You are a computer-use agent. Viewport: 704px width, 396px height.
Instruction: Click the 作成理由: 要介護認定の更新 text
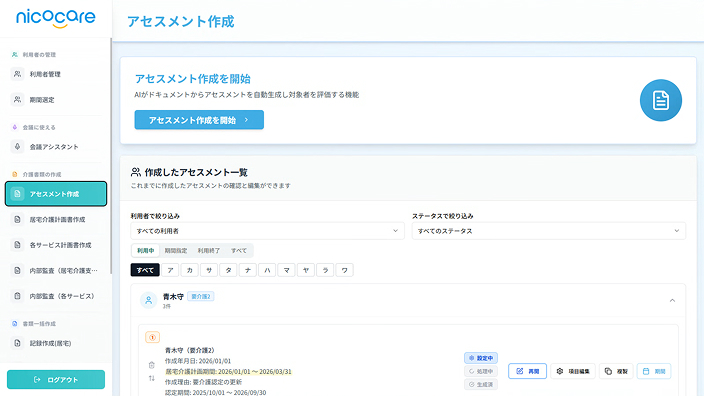pos(203,382)
